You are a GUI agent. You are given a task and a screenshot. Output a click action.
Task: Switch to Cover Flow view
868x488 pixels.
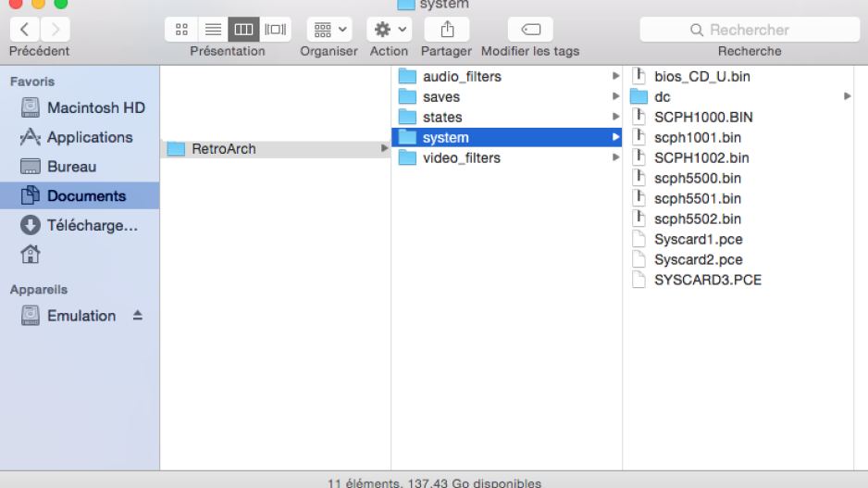click(x=275, y=30)
